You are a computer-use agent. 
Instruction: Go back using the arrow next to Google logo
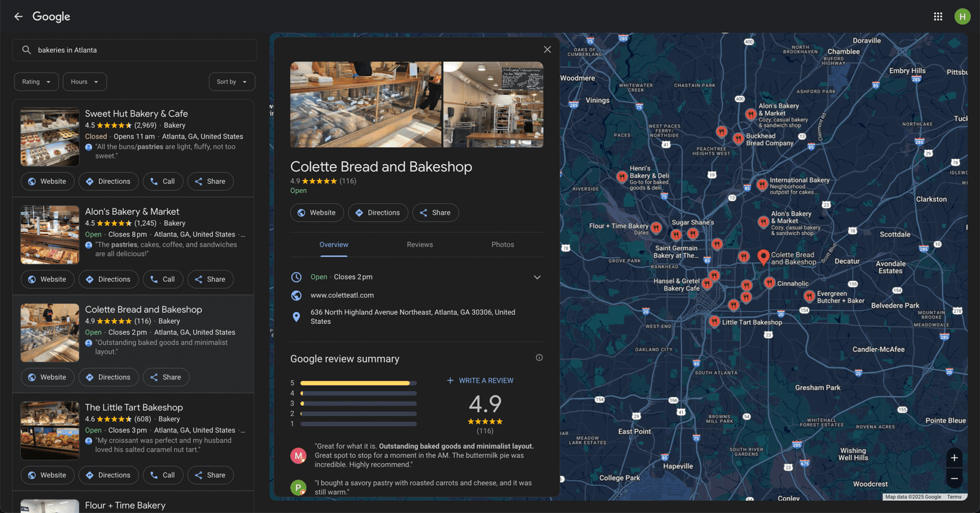(18, 17)
